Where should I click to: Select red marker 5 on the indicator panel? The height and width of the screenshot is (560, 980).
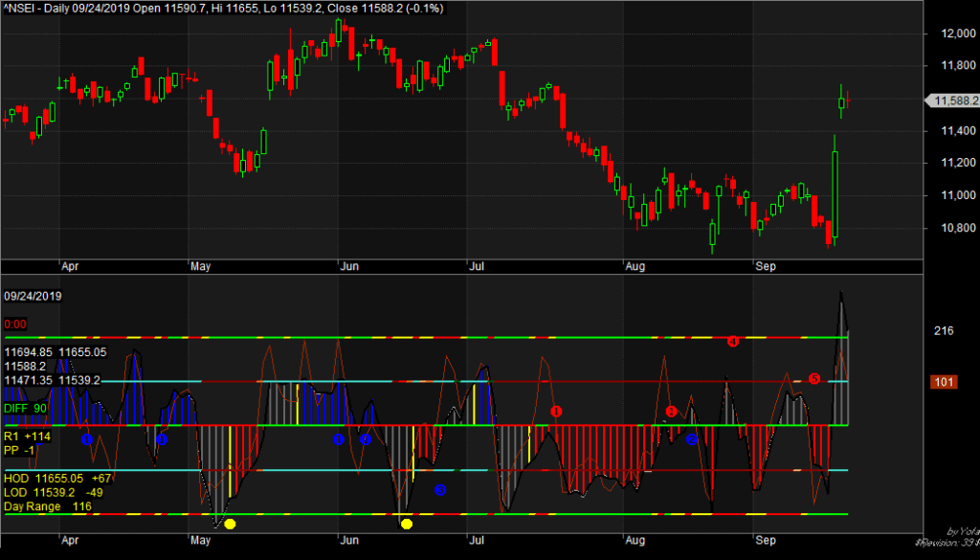tap(814, 379)
